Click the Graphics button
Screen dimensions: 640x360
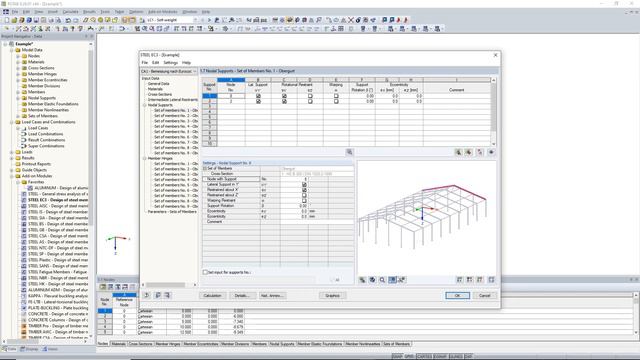tap(332, 295)
